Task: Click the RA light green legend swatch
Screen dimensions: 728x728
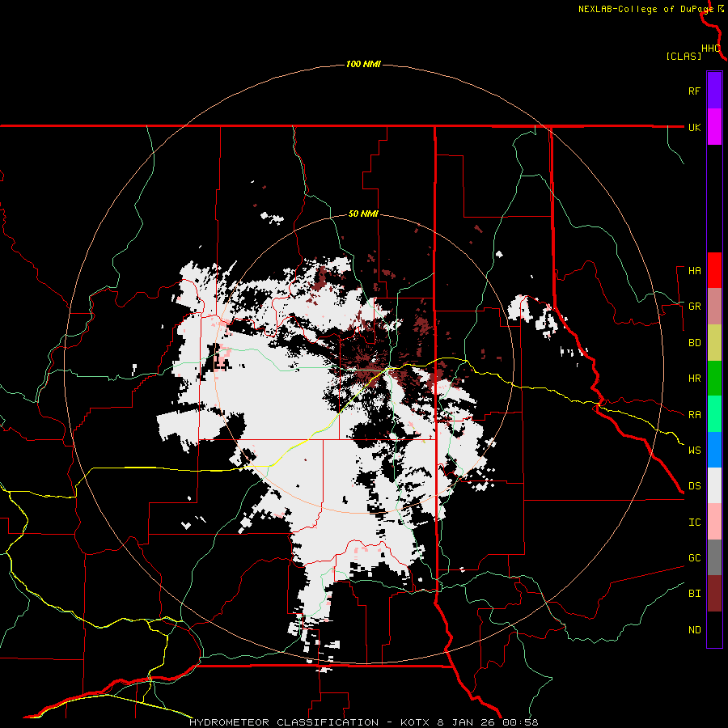Action: pyautogui.click(x=714, y=414)
